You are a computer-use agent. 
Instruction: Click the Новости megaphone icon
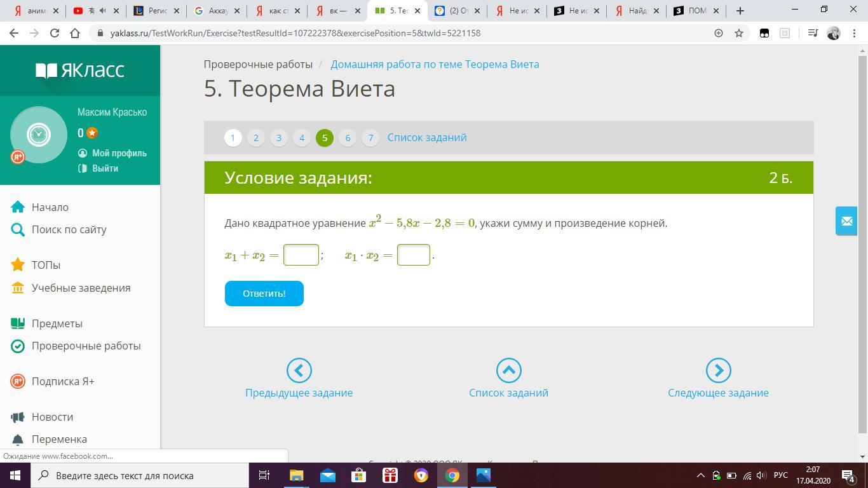(x=18, y=417)
